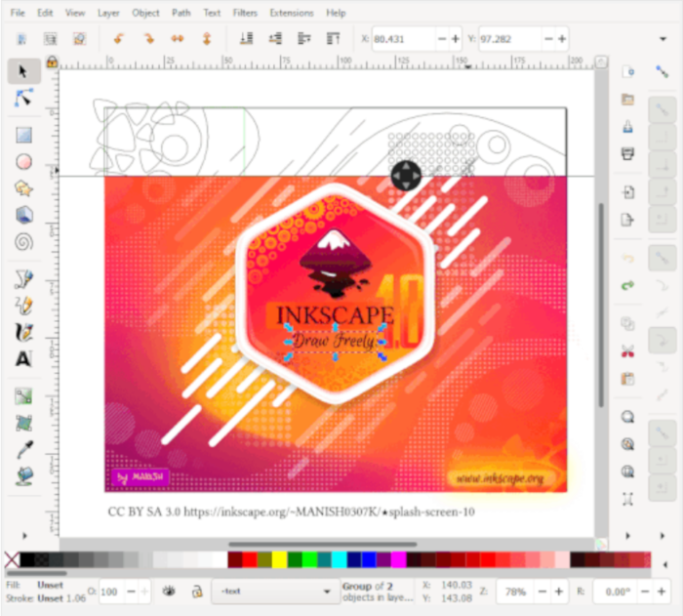Select the Selector arrow tool
This screenshot has width=683, height=616.
pos(23,71)
